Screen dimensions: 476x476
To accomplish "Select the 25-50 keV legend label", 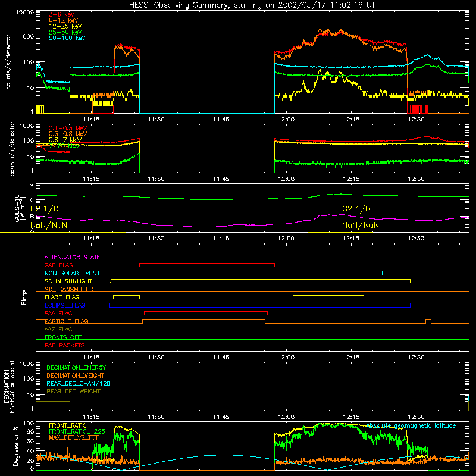I will click(65, 32).
